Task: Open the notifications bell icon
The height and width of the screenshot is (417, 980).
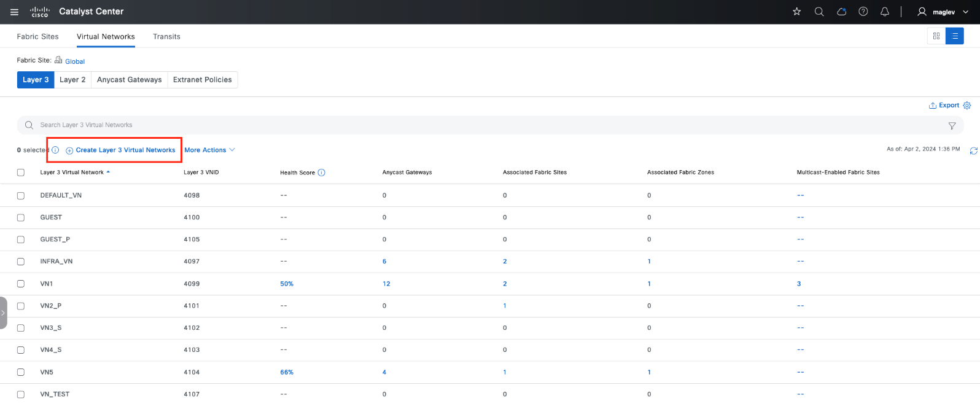Action: tap(884, 12)
